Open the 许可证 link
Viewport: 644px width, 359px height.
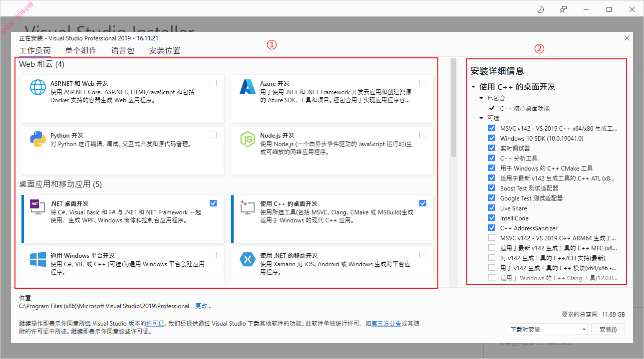tap(155, 323)
